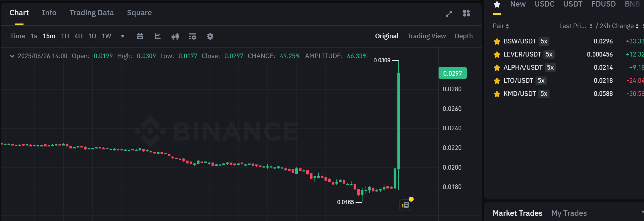This screenshot has height=221, width=644.
Task: Open the indicator settings list icon
Action: click(193, 36)
